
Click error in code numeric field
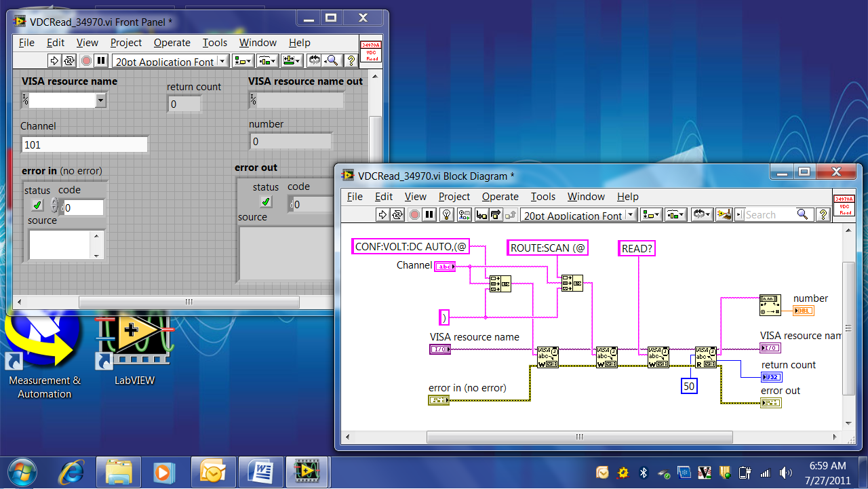coord(83,208)
